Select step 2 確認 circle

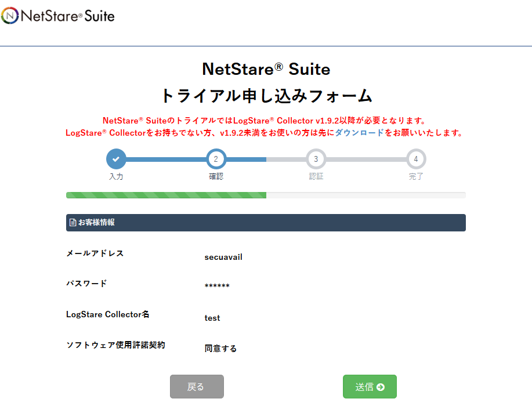click(x=216, y=159)
